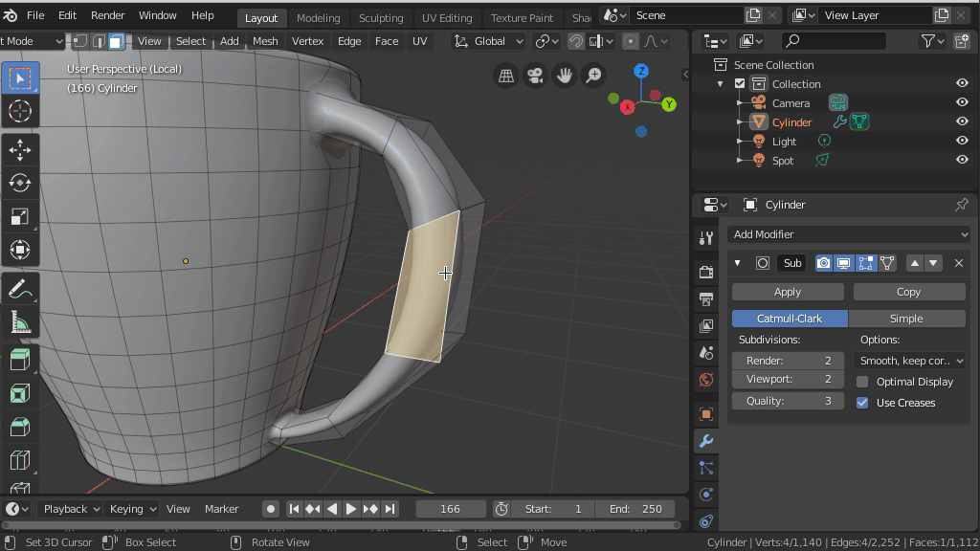Image resolution: width=980 pixels, height=551 pixels.
Task: Hide the Camera object in outliner
Action: tap(962, 102)
